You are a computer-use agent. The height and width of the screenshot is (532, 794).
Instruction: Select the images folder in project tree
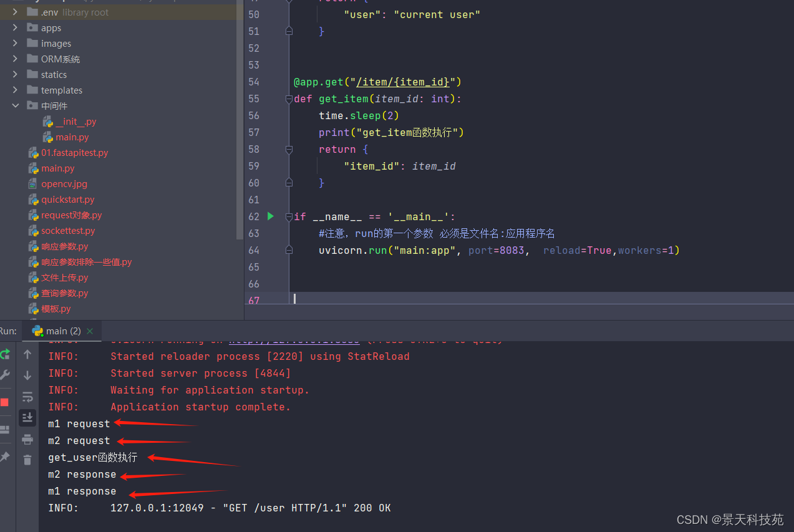[x=56, y=44]
